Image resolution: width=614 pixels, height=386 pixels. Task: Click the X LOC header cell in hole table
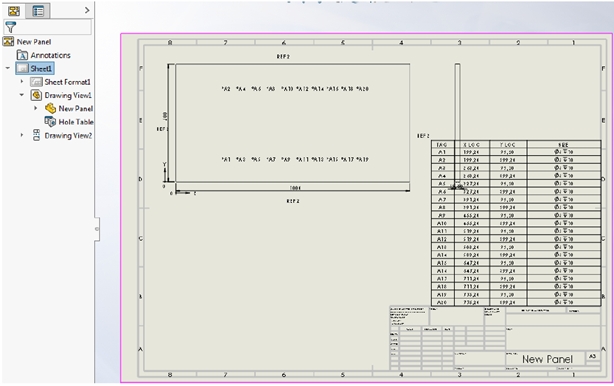472,144
